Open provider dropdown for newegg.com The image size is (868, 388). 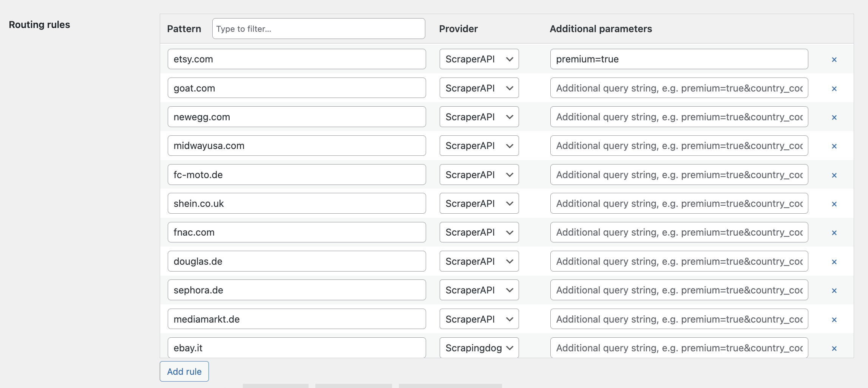(x=479, y=117)
